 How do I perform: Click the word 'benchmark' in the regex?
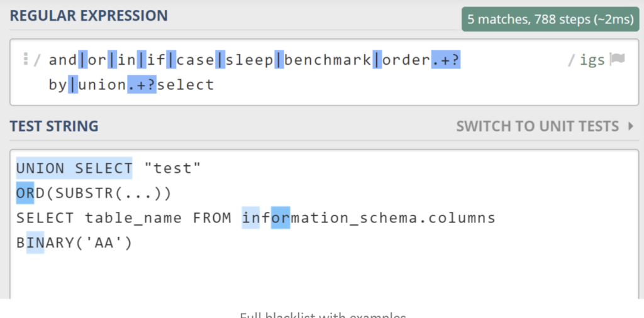(329, 60)
